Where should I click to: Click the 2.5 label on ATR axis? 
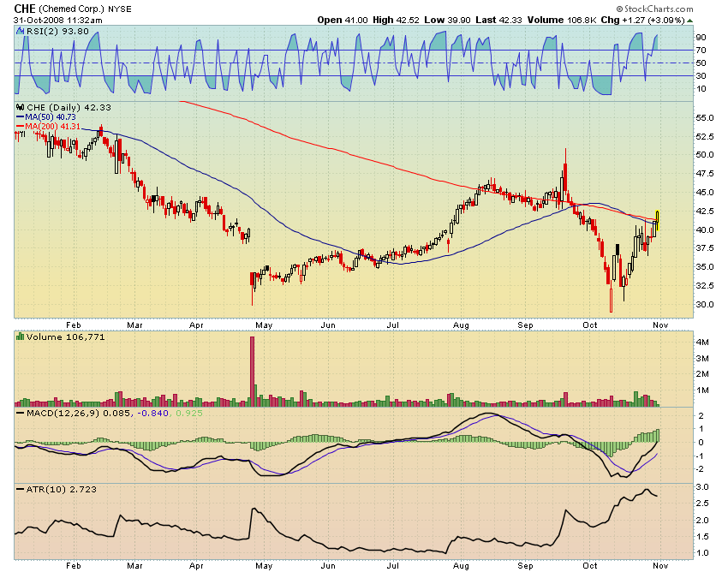(703, 503)
